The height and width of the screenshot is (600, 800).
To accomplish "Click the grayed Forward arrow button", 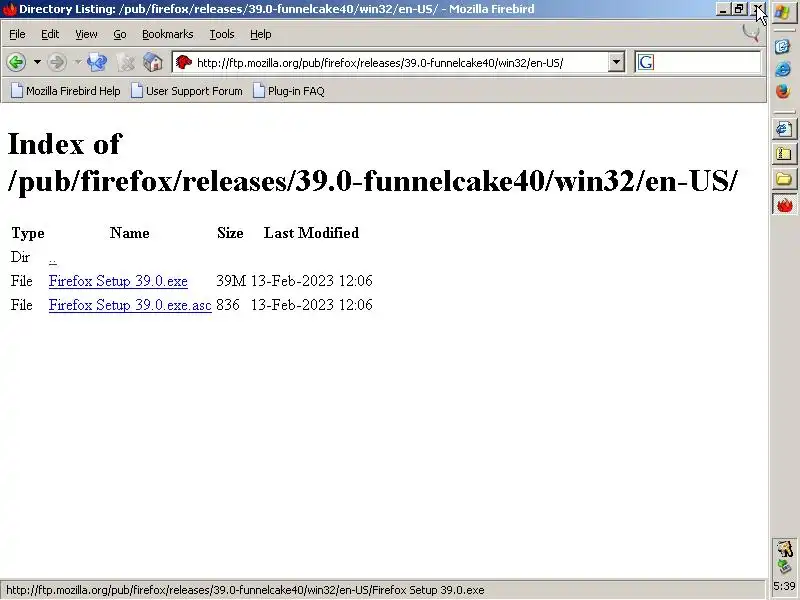I will click(x=57, y=62).
